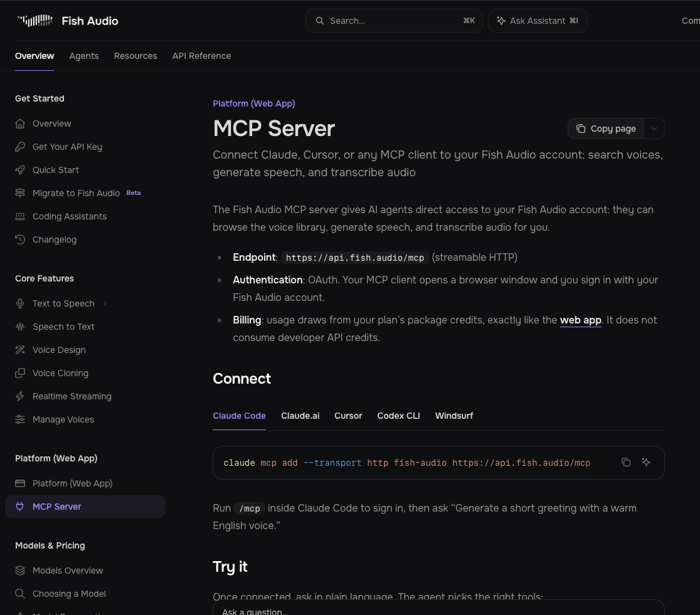Image resolution: width=700 pixels, height=615 pixels.
Task: Open the Voice Design page
Action: point(59,350)
